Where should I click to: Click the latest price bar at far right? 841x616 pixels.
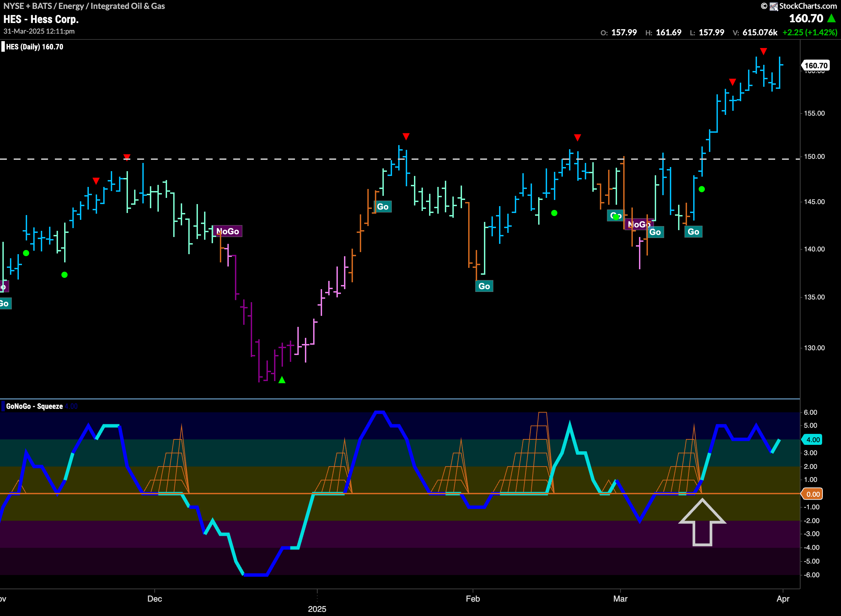click(780, 73)
